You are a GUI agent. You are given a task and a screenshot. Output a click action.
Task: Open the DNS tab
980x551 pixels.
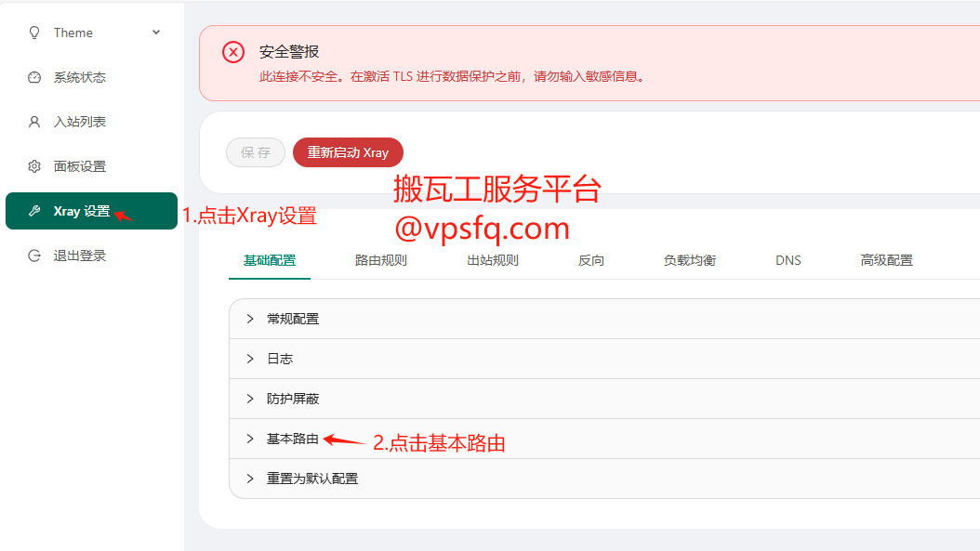788,260
